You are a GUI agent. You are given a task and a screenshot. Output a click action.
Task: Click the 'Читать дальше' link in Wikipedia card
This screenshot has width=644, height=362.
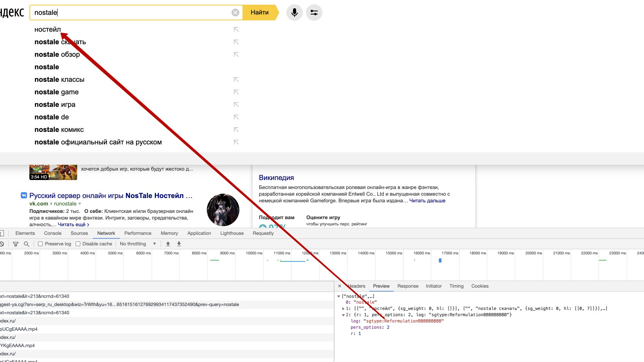427,201
